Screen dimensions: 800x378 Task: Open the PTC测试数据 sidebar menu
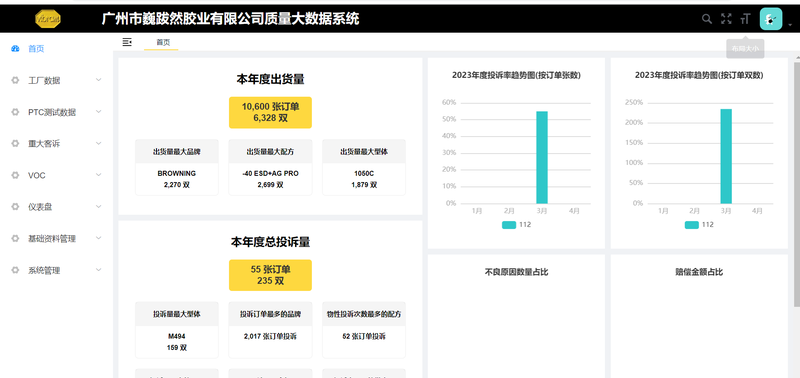pyautogui.click(x=56, y=112)
